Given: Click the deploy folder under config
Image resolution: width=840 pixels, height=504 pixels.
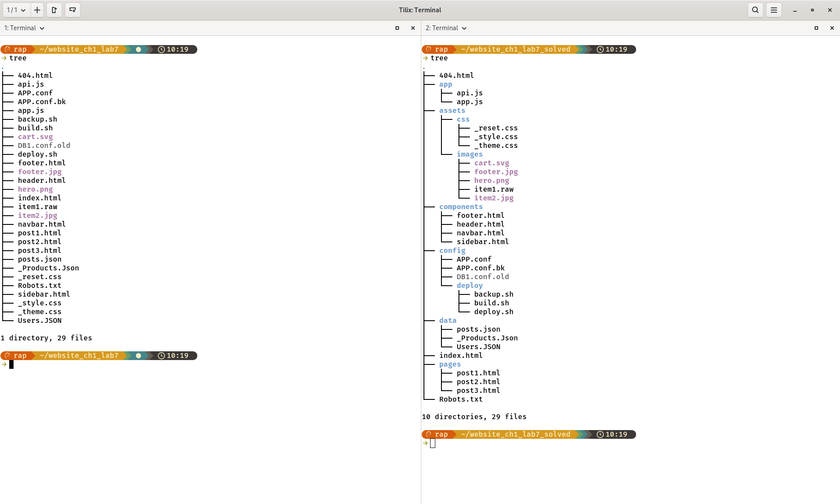Looking at the screenshot, I should 469,286.
